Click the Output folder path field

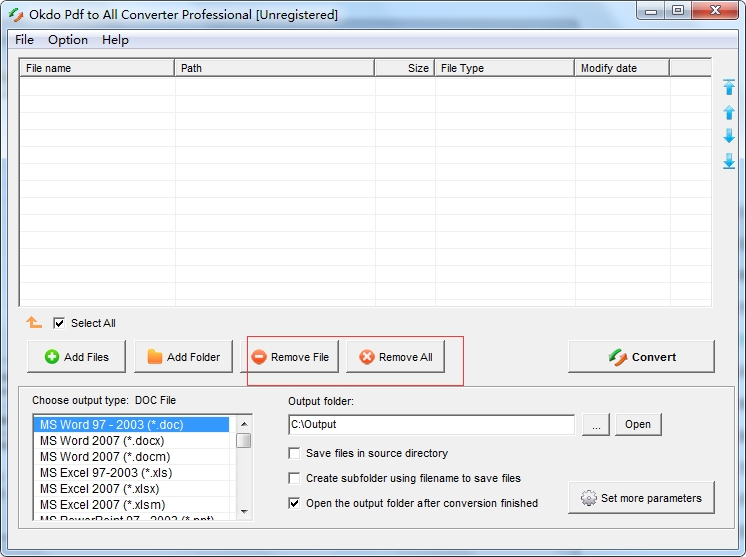coord(432,424)
